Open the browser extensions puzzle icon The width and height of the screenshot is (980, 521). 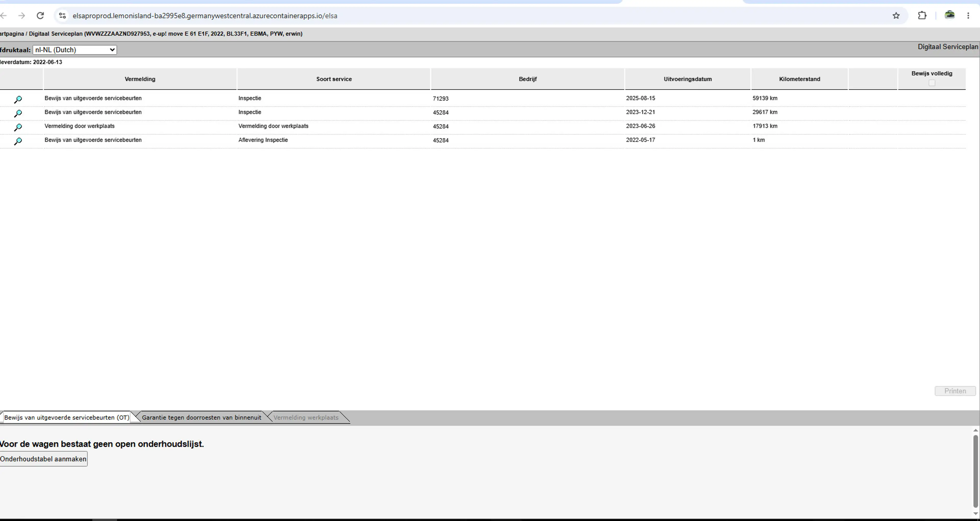coord(922,16)
